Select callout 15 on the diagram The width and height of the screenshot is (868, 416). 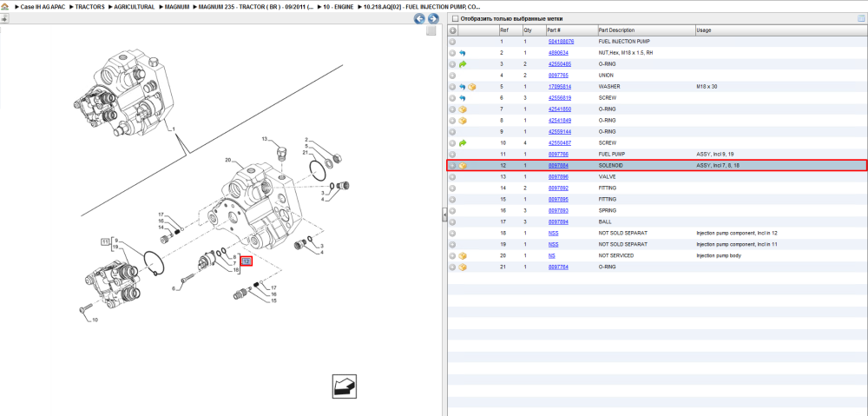pos(273,300)
